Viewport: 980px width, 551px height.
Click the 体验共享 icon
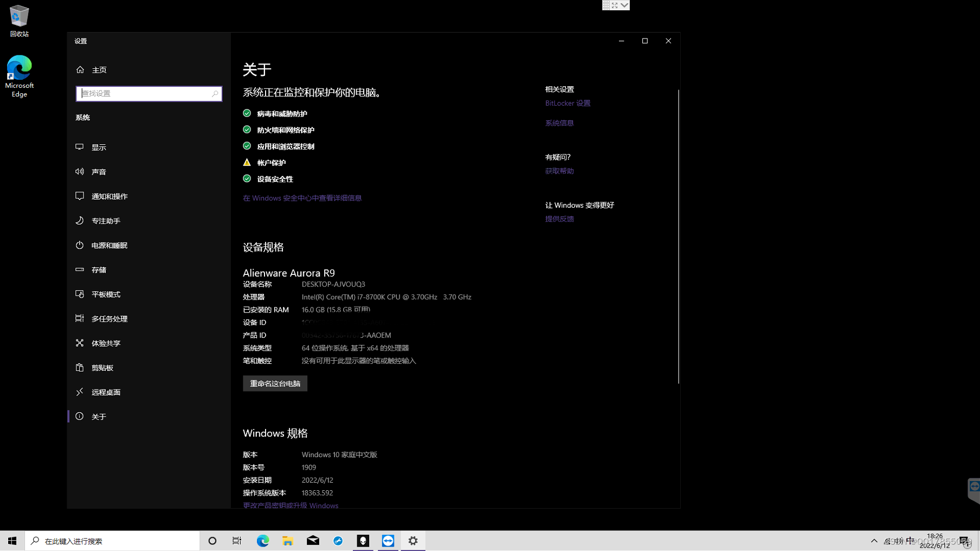[x=80, y=343]
